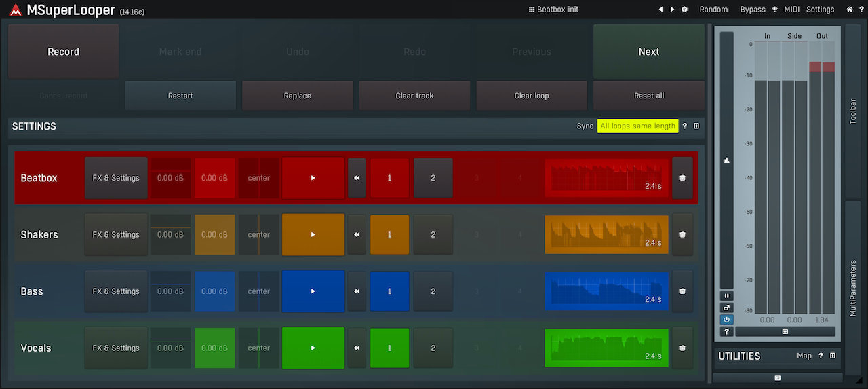Click the Clear track button
The height and width of the screenshot is (389, 868).
(x=414, y=96)
